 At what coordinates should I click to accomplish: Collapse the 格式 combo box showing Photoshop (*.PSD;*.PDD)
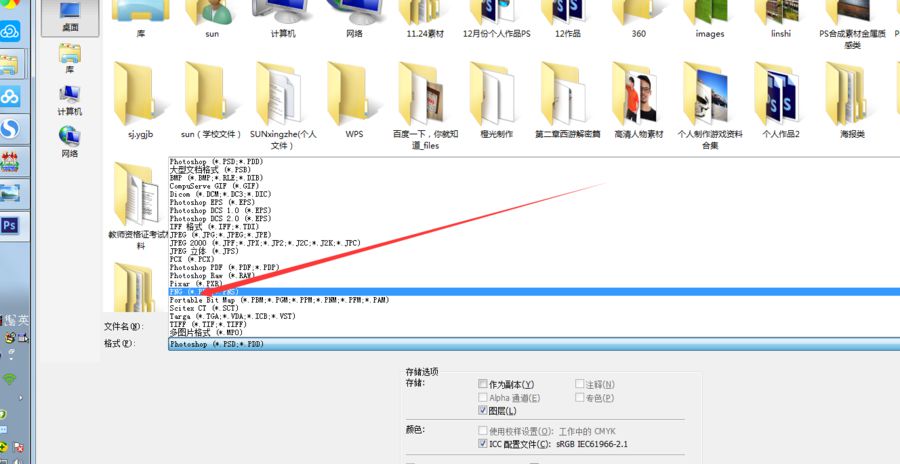(534, 344)
